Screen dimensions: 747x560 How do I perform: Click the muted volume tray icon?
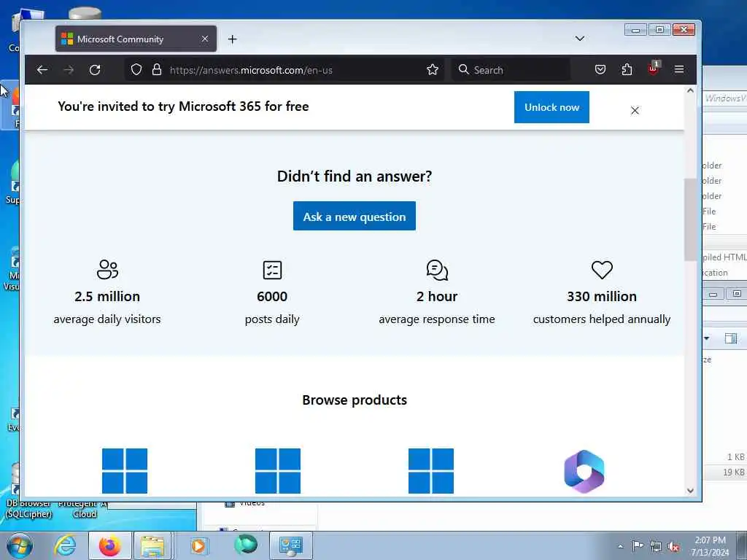click(x=673, y=547)
